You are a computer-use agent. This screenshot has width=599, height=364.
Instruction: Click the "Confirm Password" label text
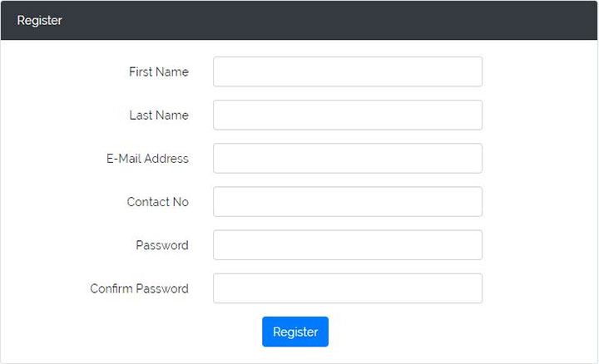click(x=139, y=288)
